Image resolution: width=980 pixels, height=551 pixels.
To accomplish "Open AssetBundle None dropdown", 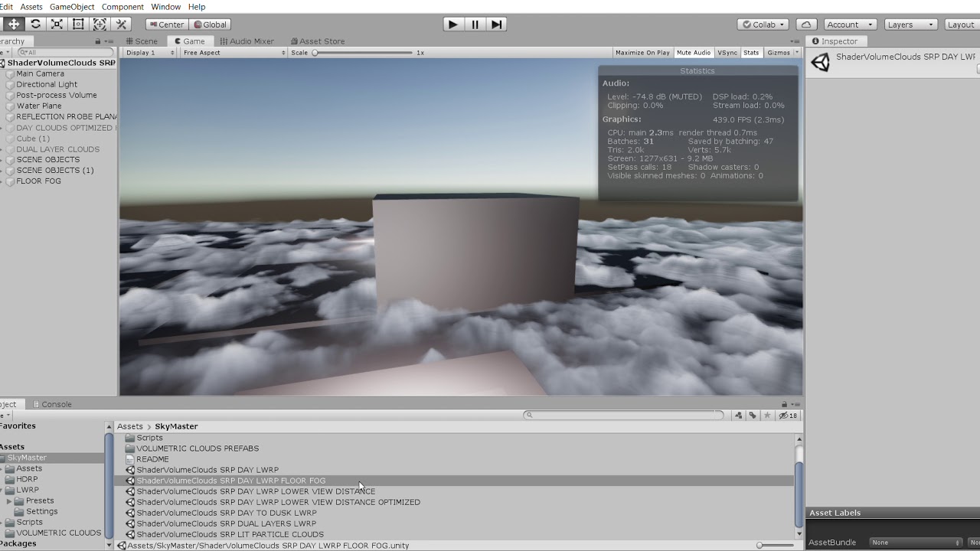I will [x=915, y=543].
